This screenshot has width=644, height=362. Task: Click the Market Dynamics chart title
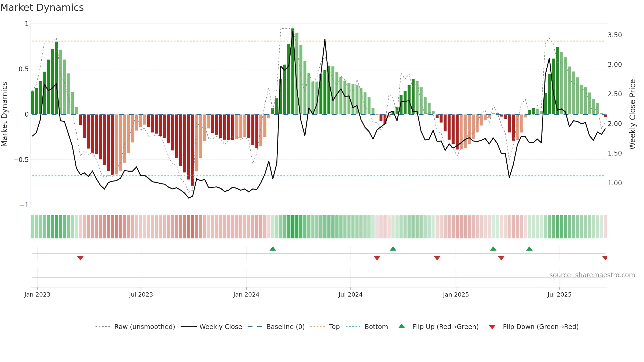click(42, 8)
